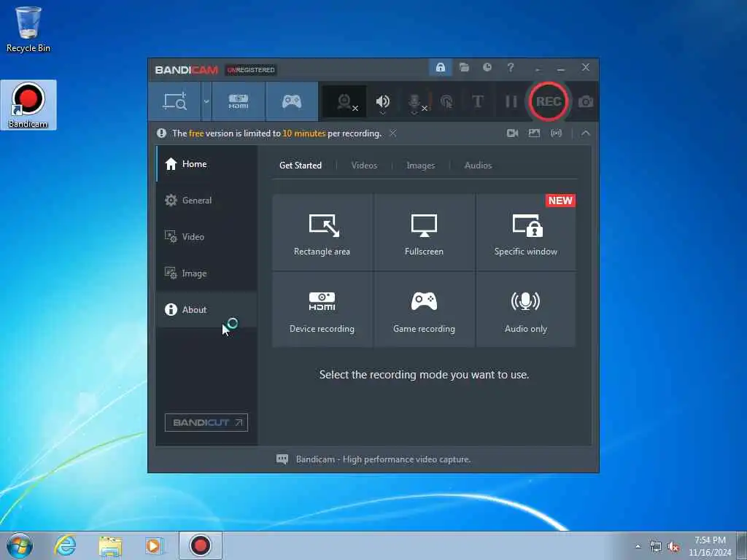
Task: Dismiss the free version notice
Action: (393, 133)
